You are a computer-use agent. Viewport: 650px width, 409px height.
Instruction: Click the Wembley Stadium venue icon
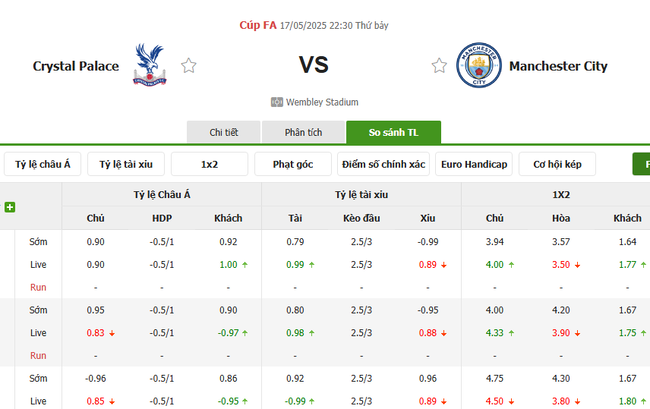pos(276,102)
